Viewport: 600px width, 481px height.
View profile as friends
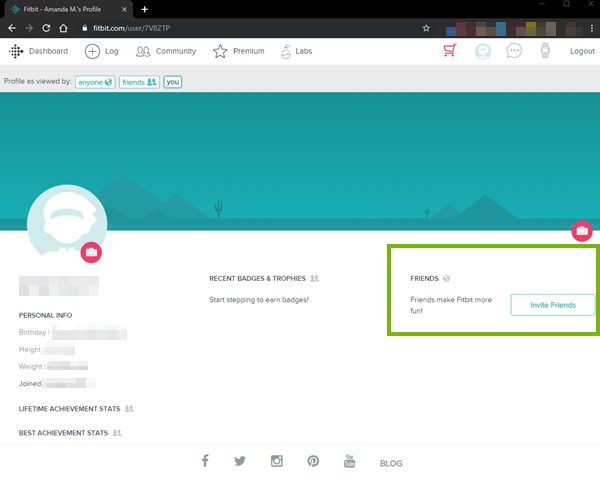click(x=139, y=82)
